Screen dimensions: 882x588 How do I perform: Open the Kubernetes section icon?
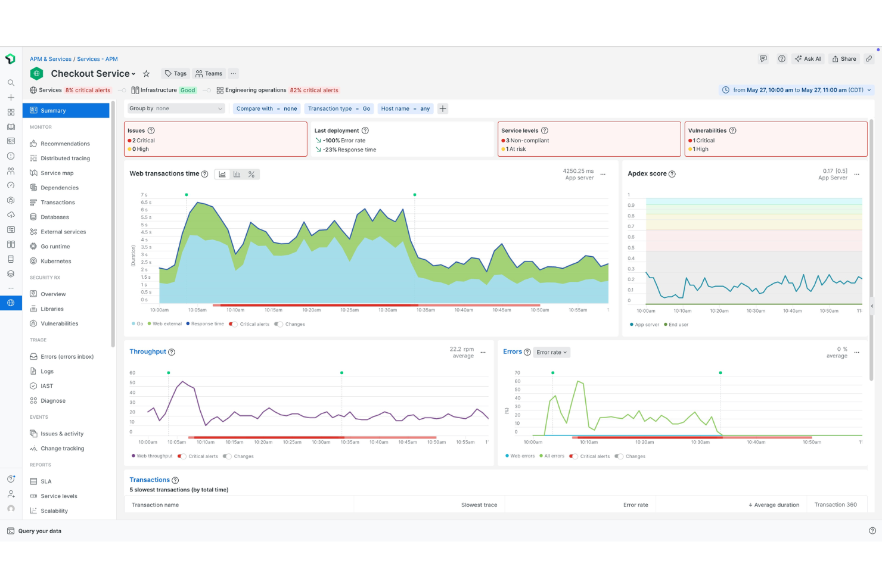click(x=34, y=261)
